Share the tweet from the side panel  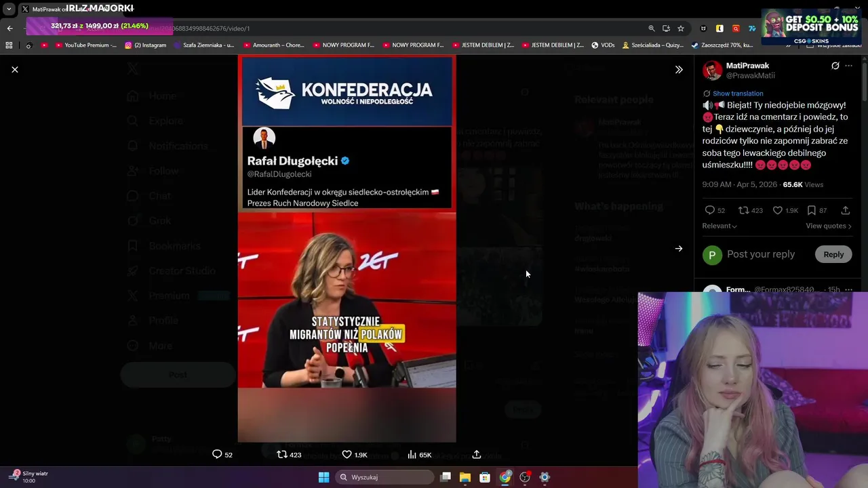click(845, 210)
